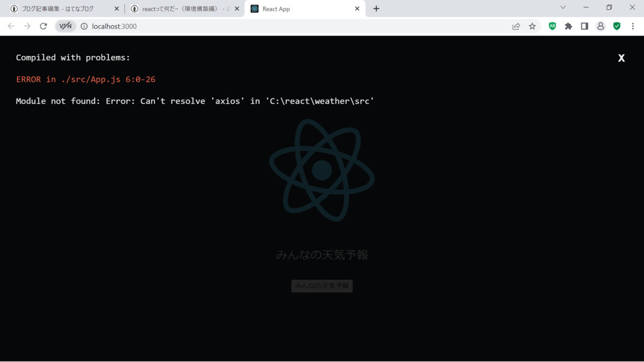644x362 pixels.
Task: Restore down the browser window
Action: pos(609,8)
